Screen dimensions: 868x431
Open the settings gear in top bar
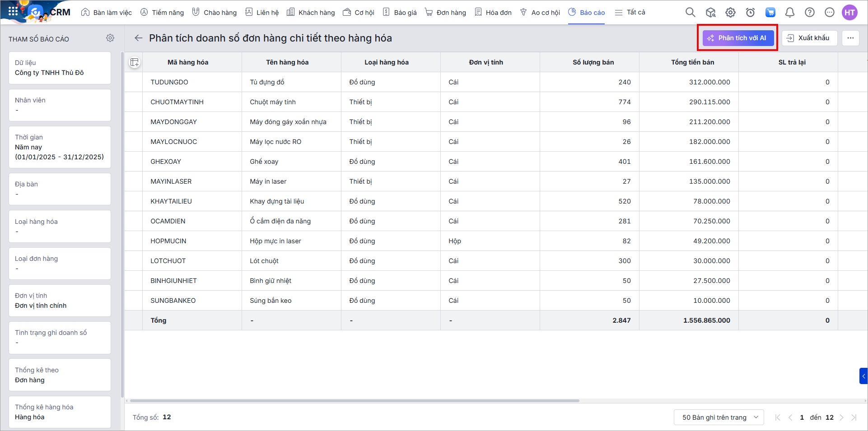pos(730,13)
